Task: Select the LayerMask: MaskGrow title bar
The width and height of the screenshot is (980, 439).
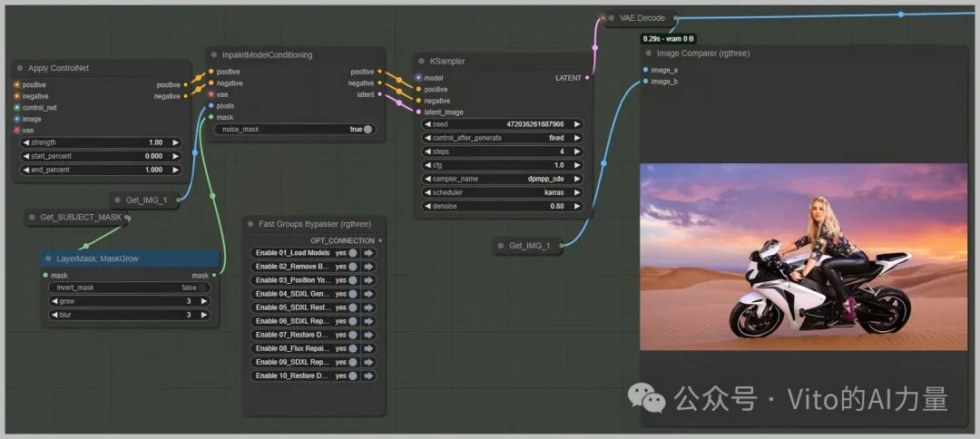Action: pyautogui.click(x=130, y=258)
